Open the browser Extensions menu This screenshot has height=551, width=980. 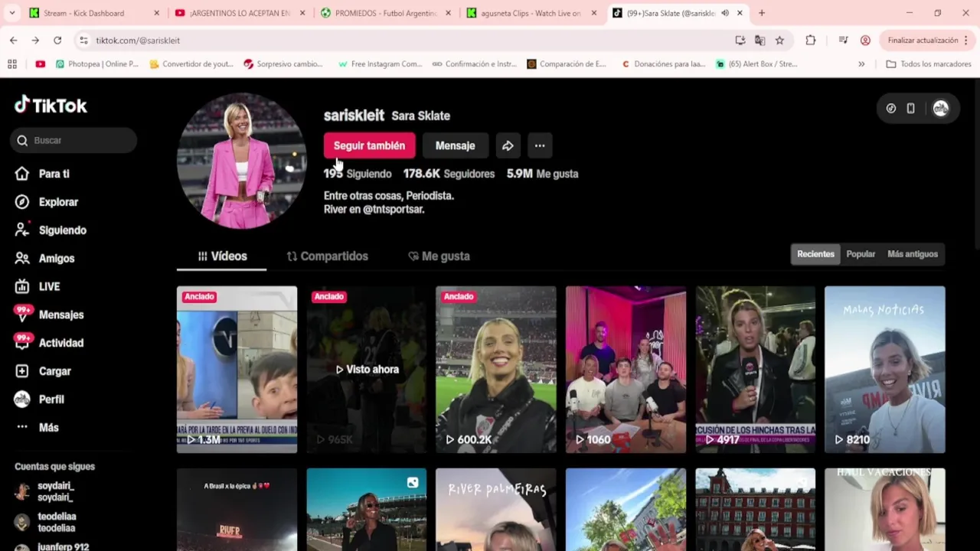(811, 40)
